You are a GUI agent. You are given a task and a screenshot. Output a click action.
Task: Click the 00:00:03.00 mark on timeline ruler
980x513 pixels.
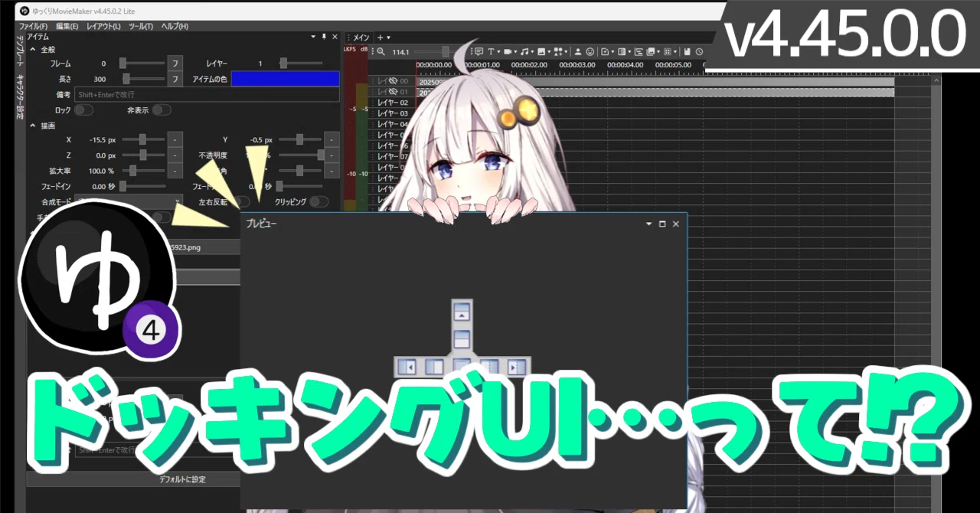(577, 65)
